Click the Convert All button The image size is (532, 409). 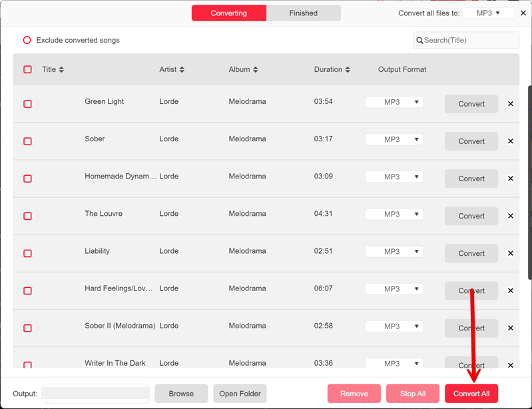(x=471, y=394)
